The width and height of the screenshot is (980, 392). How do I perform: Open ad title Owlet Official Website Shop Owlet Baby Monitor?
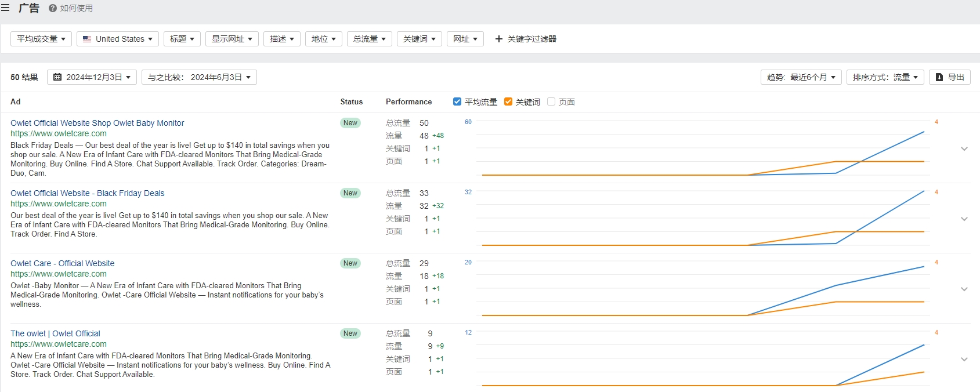97,123
